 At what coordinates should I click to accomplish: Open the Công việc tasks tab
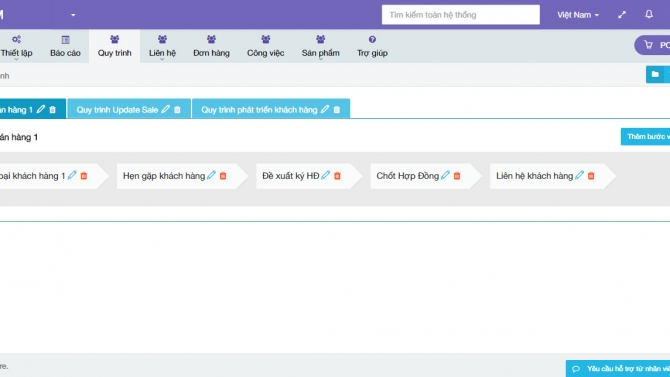click(x=265, y=46)
